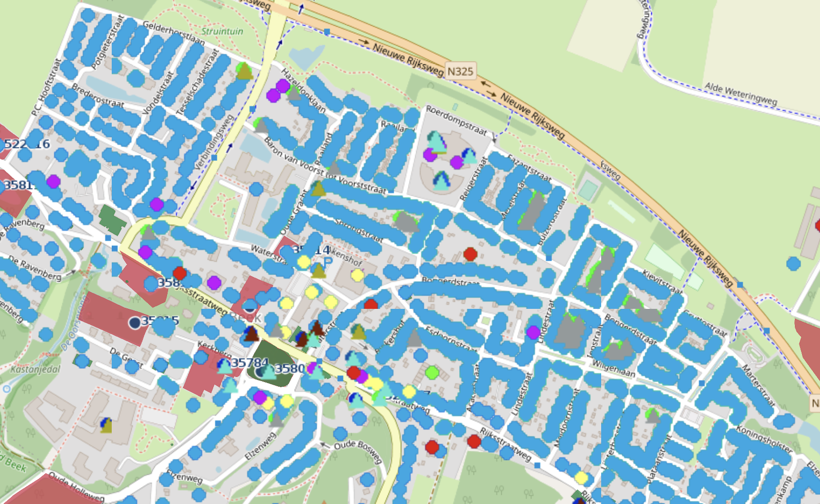Select the green building footprint near De Ravenberg
Viewport: 820px width, 504px height.
(112, 219)
